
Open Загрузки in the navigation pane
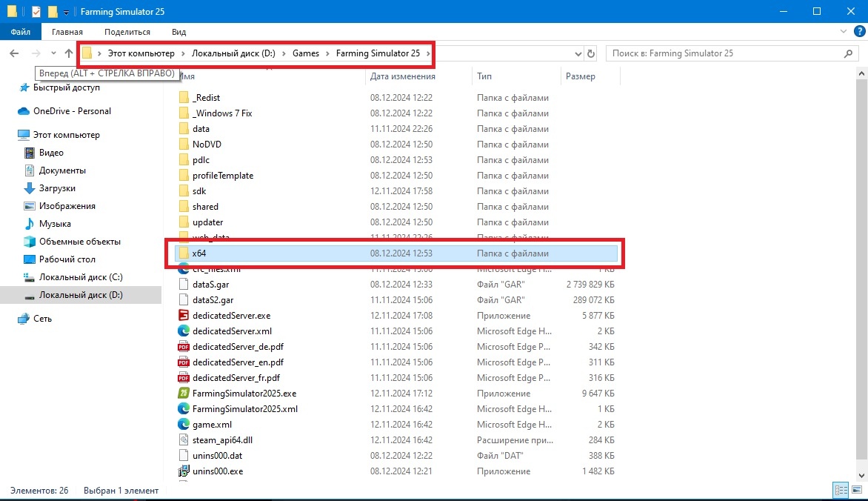point(57,188)
